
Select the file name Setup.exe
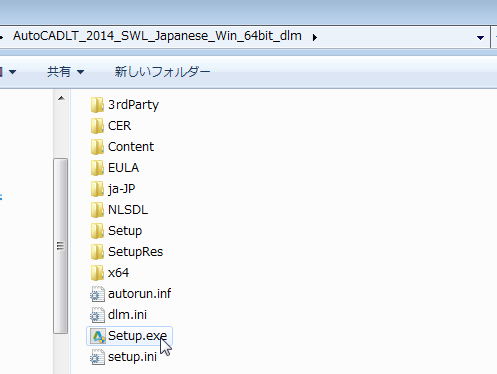137,336
